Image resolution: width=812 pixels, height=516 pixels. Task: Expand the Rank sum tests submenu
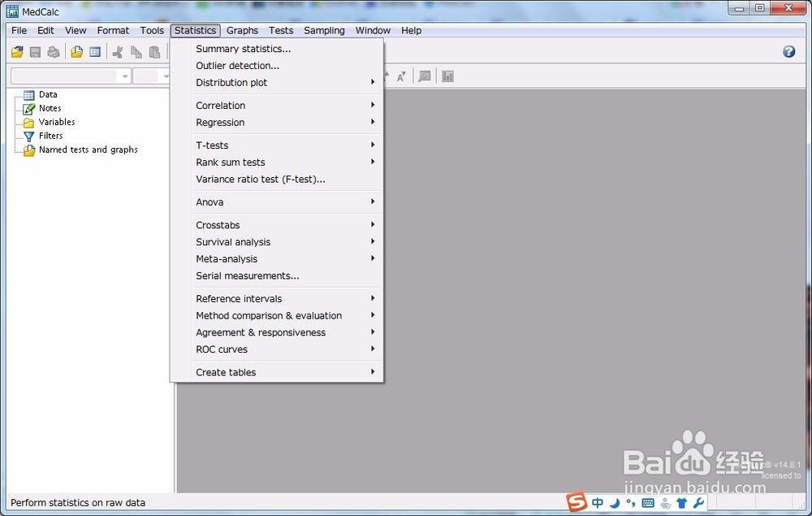[285, 163]
